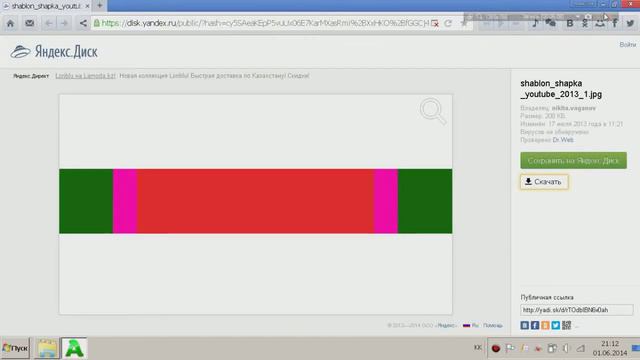Click the Скачать download button
Viewport: 640px width, 360px height.
coord(544,182)
